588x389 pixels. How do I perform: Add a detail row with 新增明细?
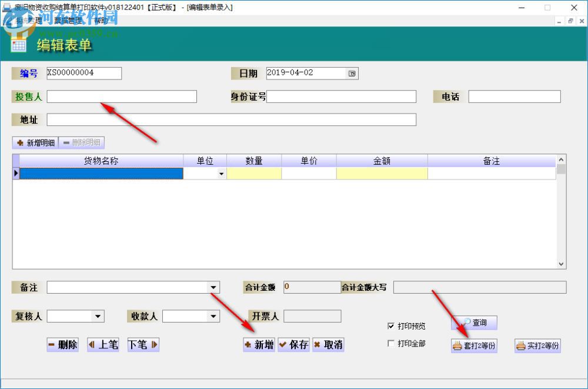click(x=36, y=142)
